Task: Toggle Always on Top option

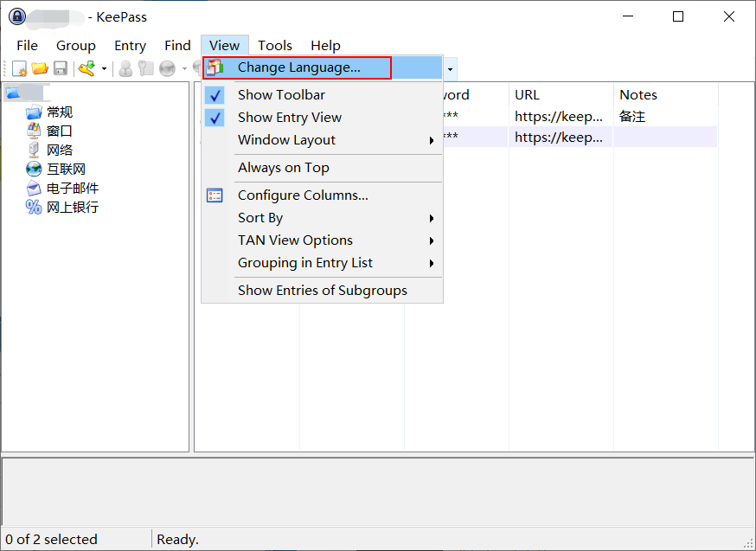Action: coord(322,168)
